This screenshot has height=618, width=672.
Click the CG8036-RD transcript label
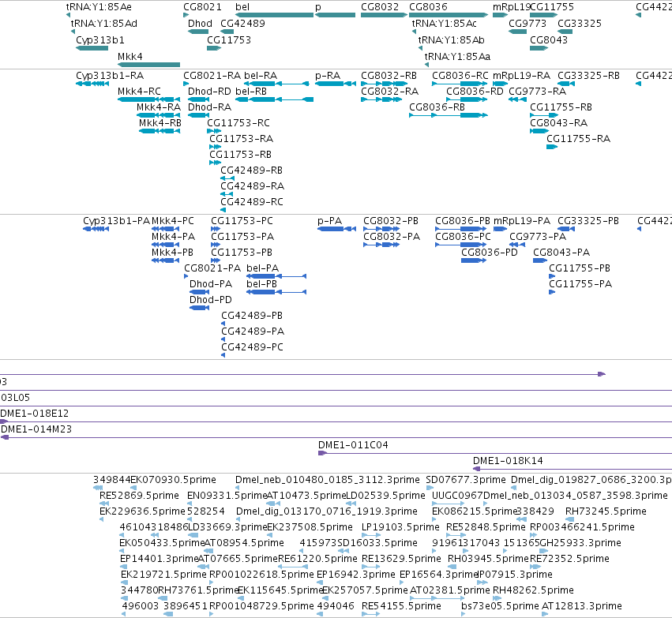pyautogui.click(x=475, y=92)
